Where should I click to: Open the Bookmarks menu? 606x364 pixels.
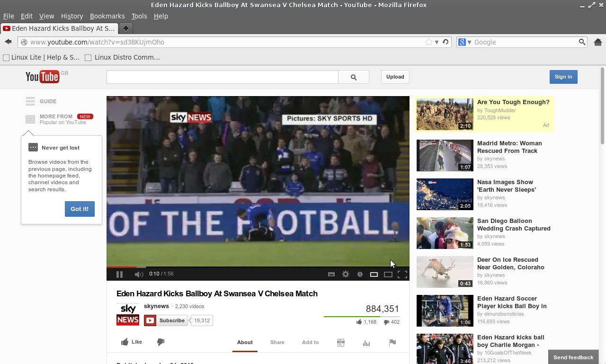point(107,16)
